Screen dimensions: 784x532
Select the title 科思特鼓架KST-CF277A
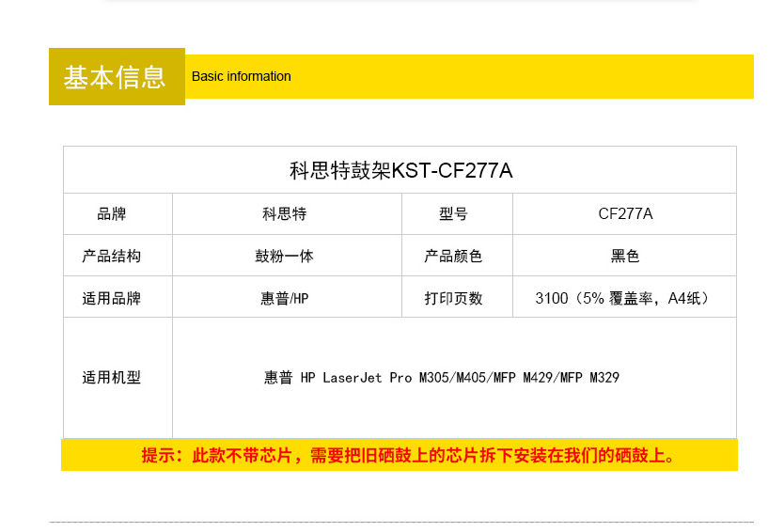(x=400, y=170)
